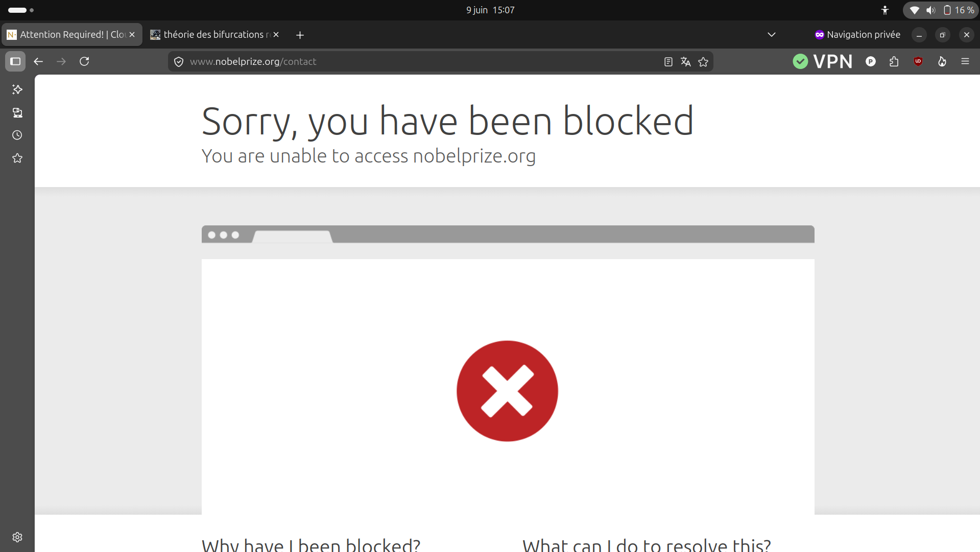Click the Navigation privée indicator
The image size is (980, 552).
point(857,35)
